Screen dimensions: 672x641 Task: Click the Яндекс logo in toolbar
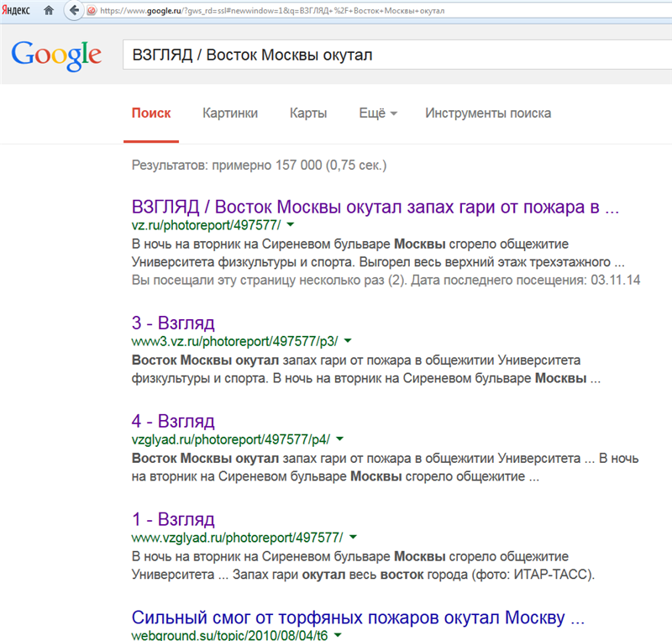17,11
